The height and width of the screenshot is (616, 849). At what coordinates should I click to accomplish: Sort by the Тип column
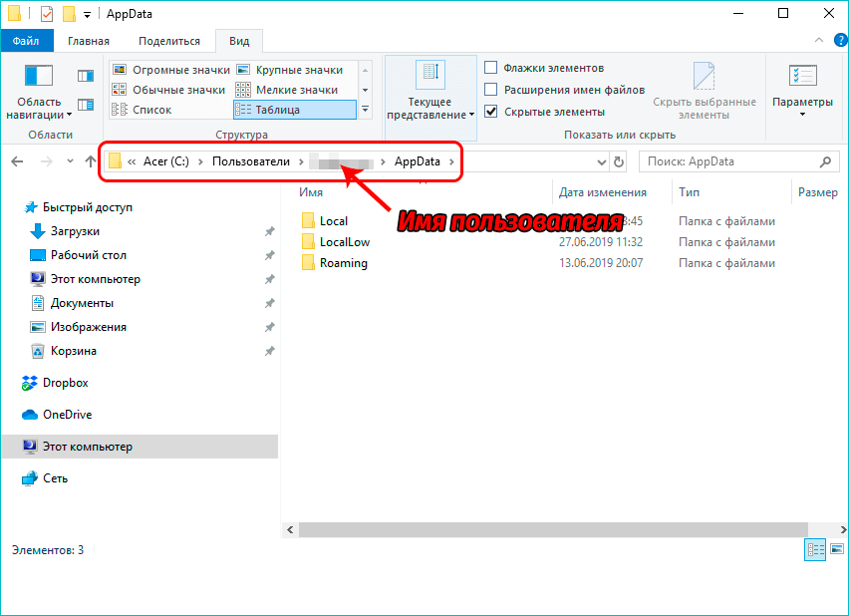[x=690, y=192]
